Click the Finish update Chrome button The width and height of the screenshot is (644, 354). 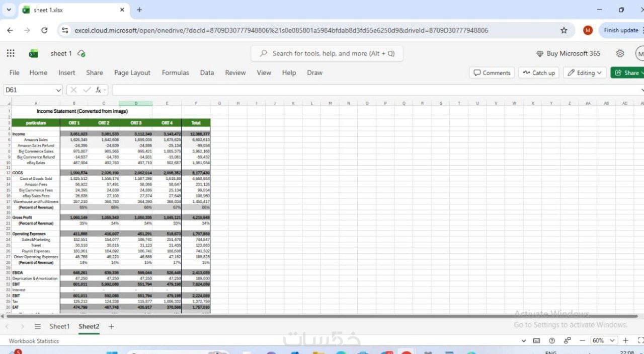click(x=621, y=30)
